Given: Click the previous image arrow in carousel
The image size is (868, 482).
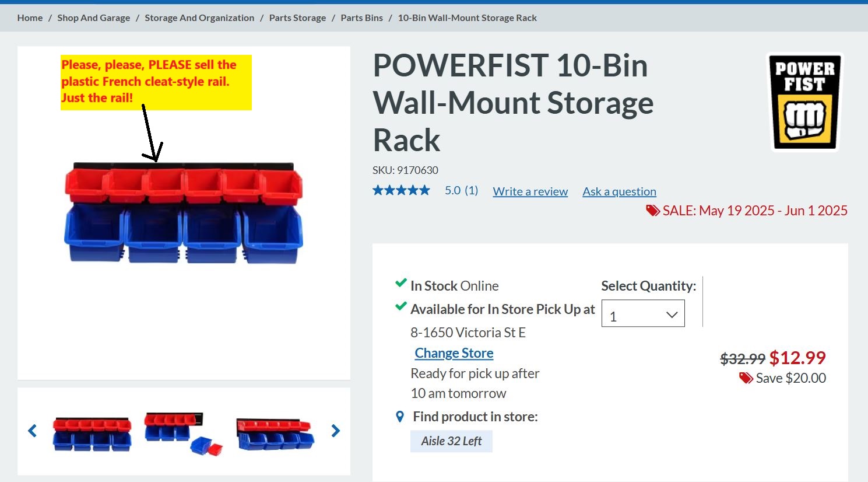Looking at the screenshot, I should (33, 431).
